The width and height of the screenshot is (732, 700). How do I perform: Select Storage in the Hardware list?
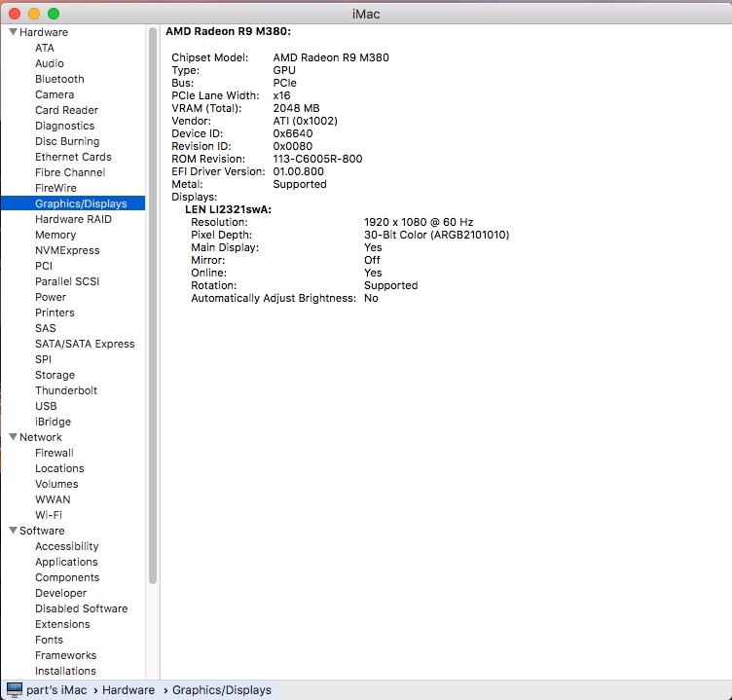point(55,375)
